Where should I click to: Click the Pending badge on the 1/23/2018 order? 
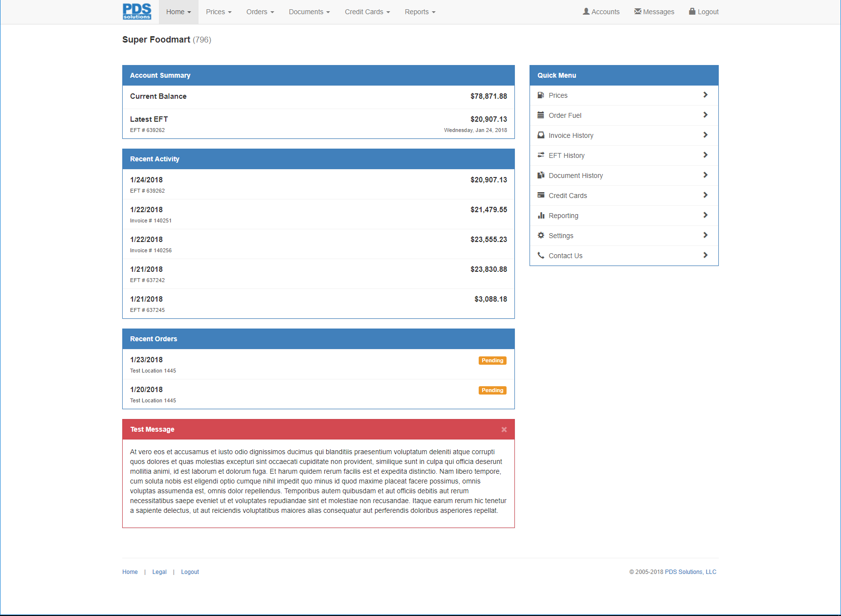point(492,360)
